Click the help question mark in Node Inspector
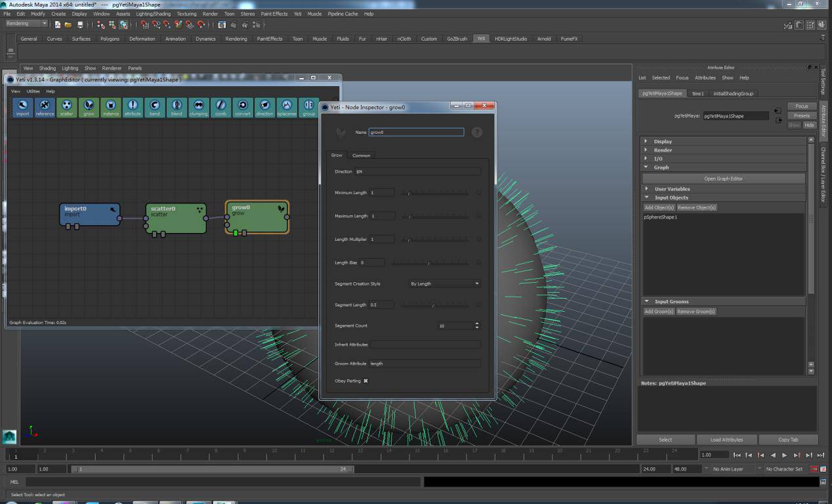832x504 pixels. [477, 132]
